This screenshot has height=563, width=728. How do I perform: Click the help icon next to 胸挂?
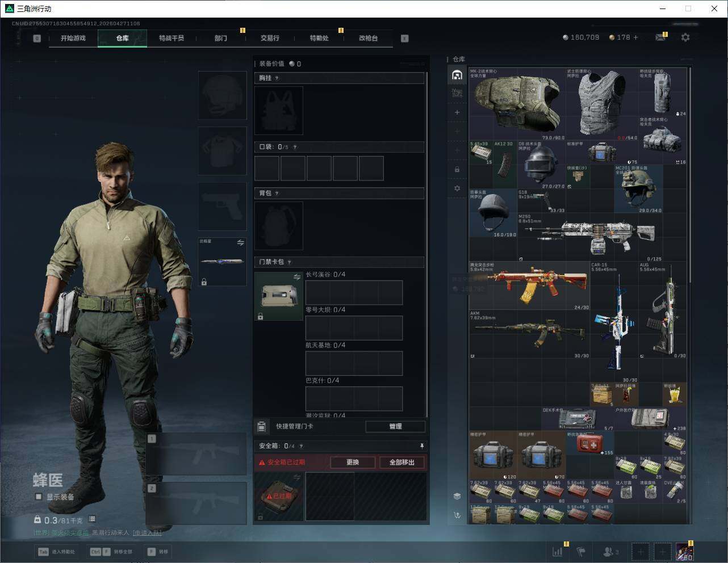[277, 78]
